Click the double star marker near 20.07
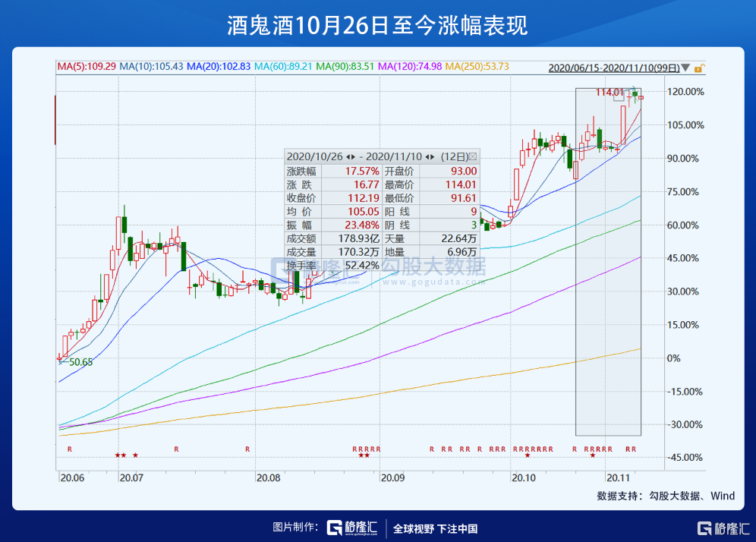The height and width of the screenshot is (542, 756). [x=120, y=455]
